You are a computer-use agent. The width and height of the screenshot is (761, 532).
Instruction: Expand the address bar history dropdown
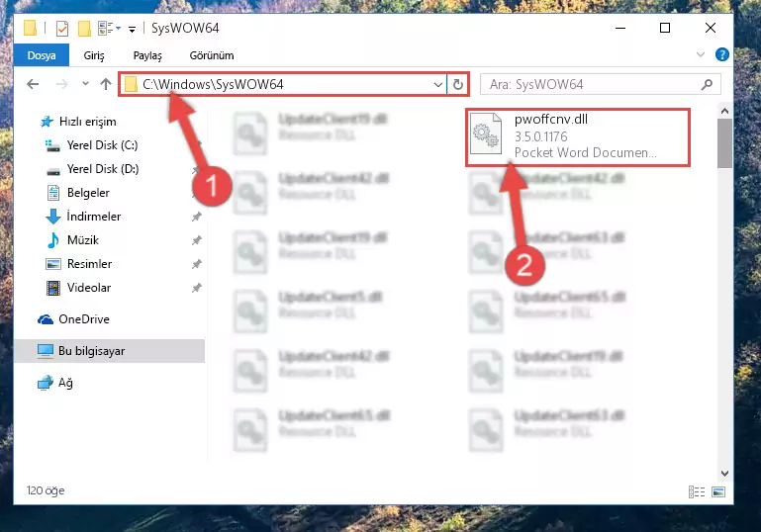click(438, 84)
